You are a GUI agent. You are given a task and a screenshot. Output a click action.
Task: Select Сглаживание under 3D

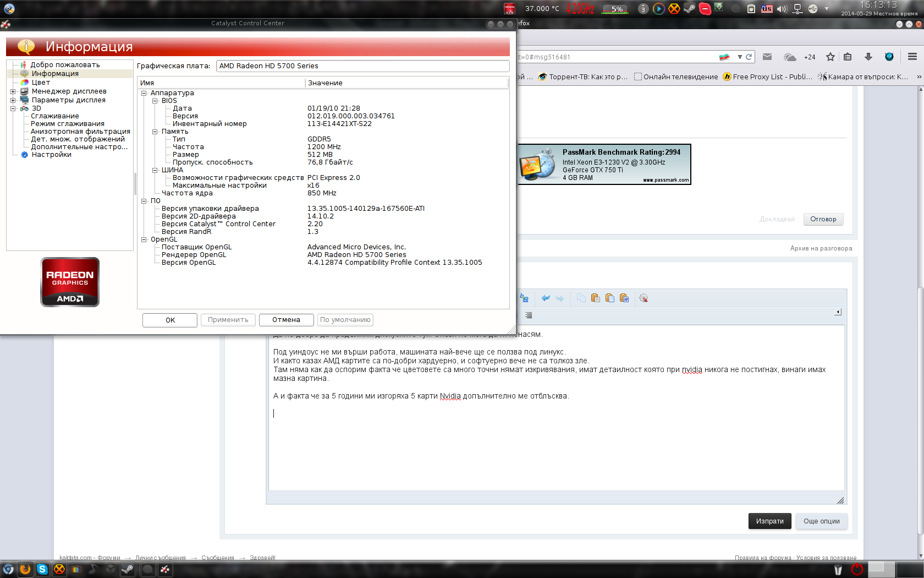(55, 116)
